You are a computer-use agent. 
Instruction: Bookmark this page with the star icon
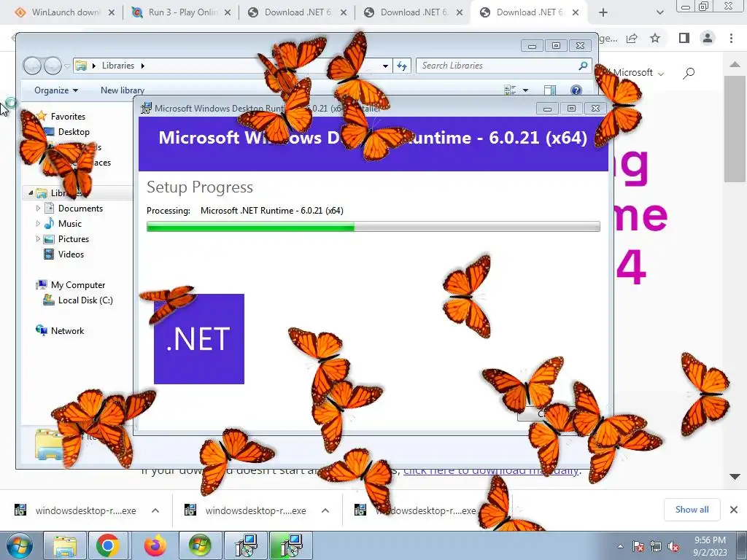point(655,38)
